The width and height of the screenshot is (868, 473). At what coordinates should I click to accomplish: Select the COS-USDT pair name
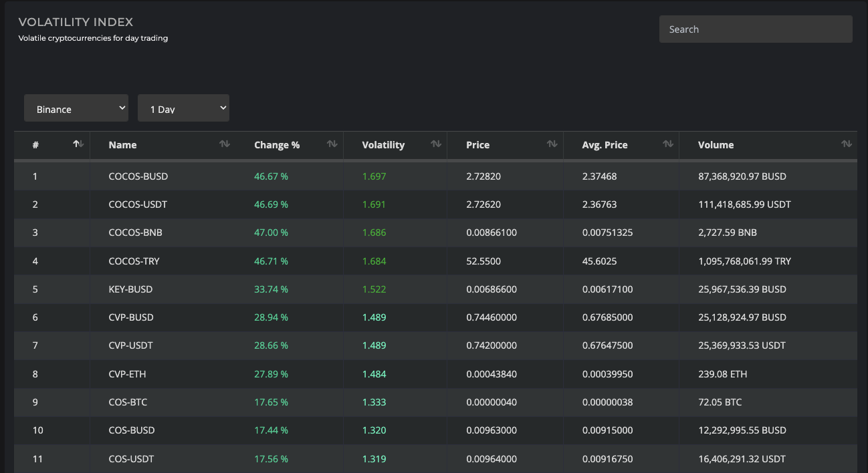tap(131, 459)
